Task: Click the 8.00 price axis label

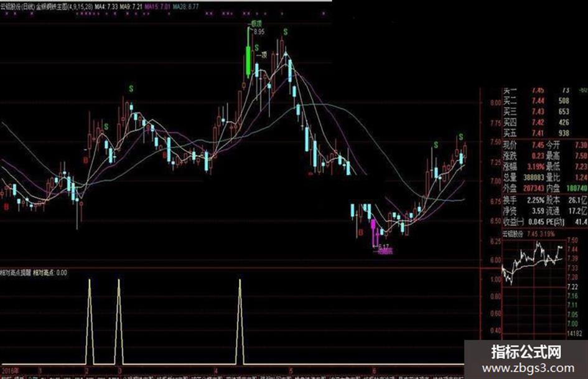Action: tap(496, 103)
